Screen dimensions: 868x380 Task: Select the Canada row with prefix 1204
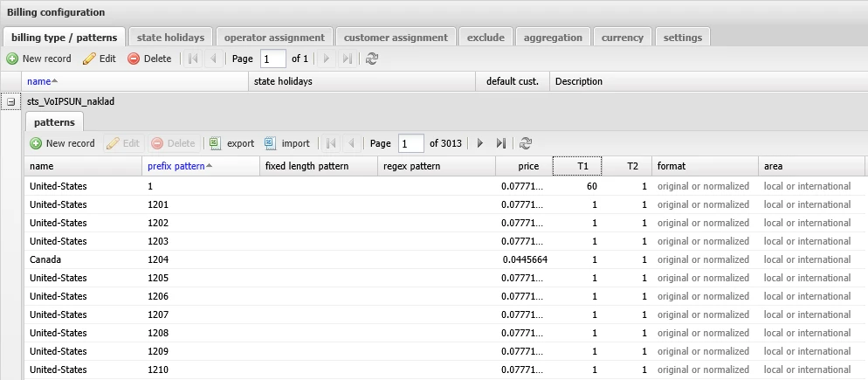coord(444,259)
